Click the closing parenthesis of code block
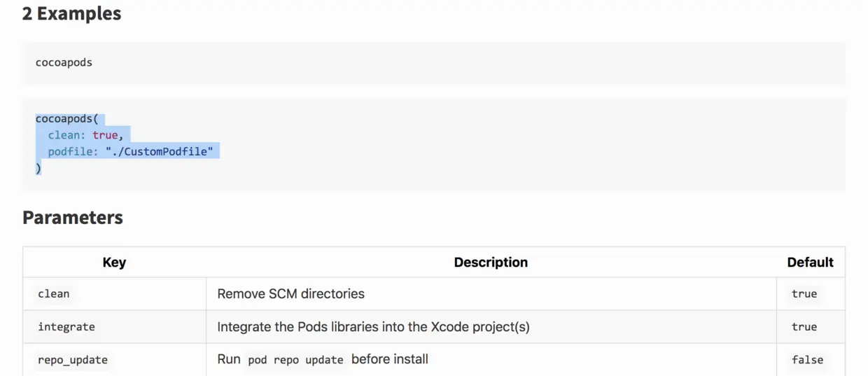868x376 pixels. (38, 168)
